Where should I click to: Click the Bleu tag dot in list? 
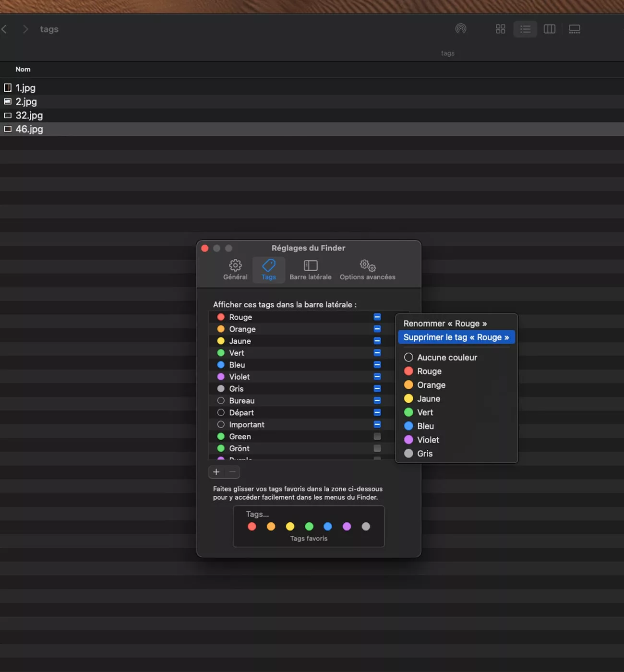[221, 365]
